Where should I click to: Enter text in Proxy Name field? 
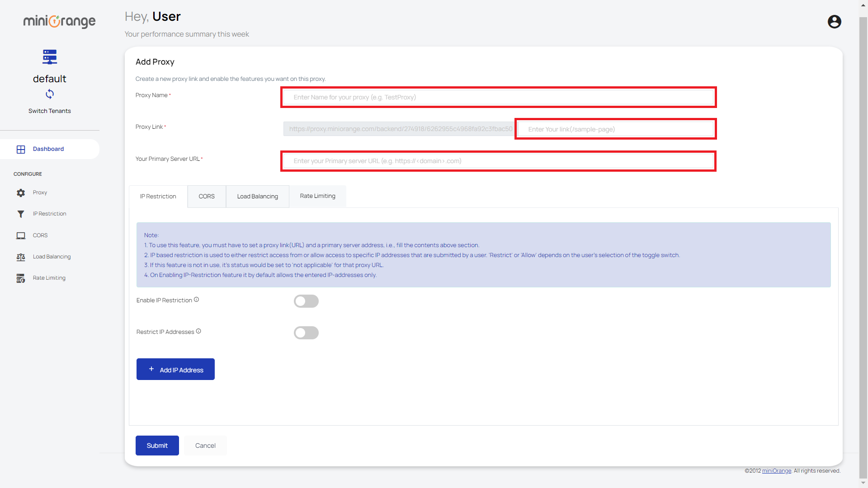(499, 97)
